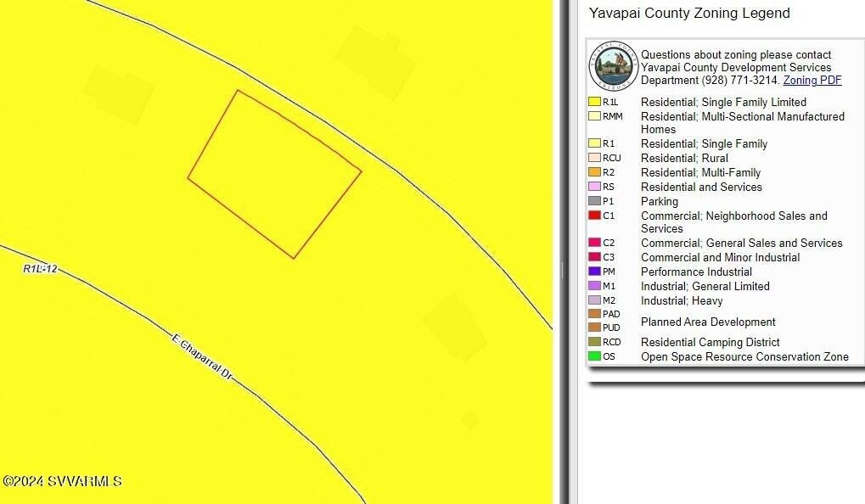
Task: Click the OS green Open Space swatch
Action: point(594,356)
